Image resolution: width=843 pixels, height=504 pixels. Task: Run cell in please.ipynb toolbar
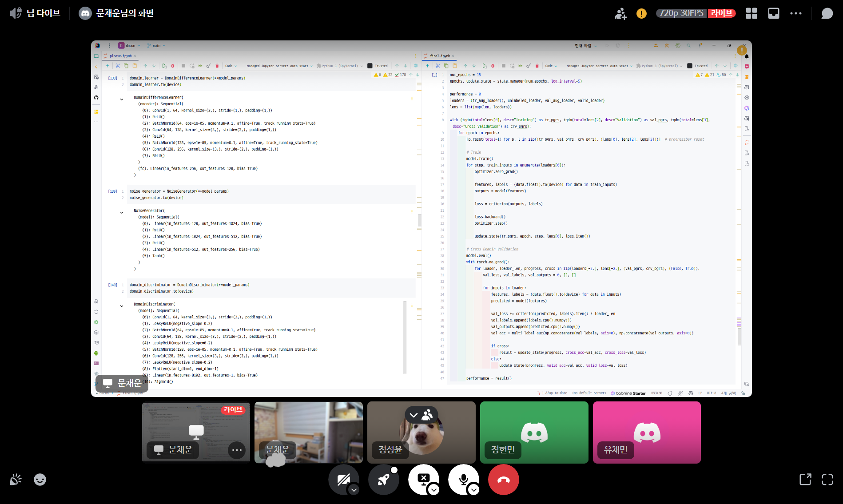point(164,66)
